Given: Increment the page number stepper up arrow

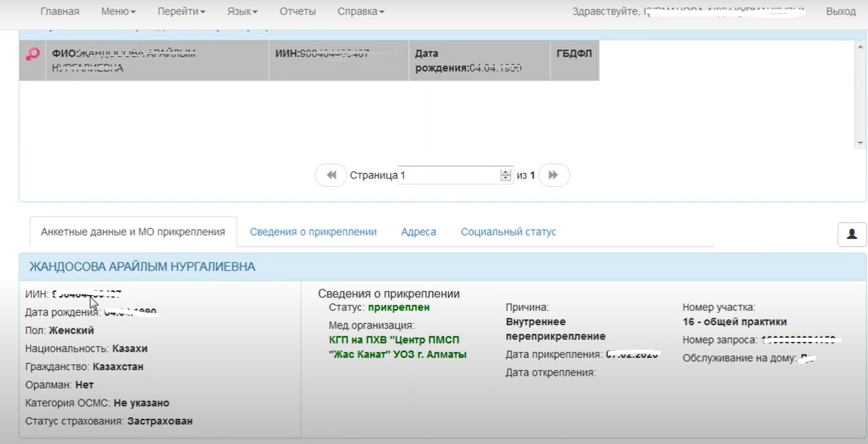Looking at the screenshot, I should 505,172.
